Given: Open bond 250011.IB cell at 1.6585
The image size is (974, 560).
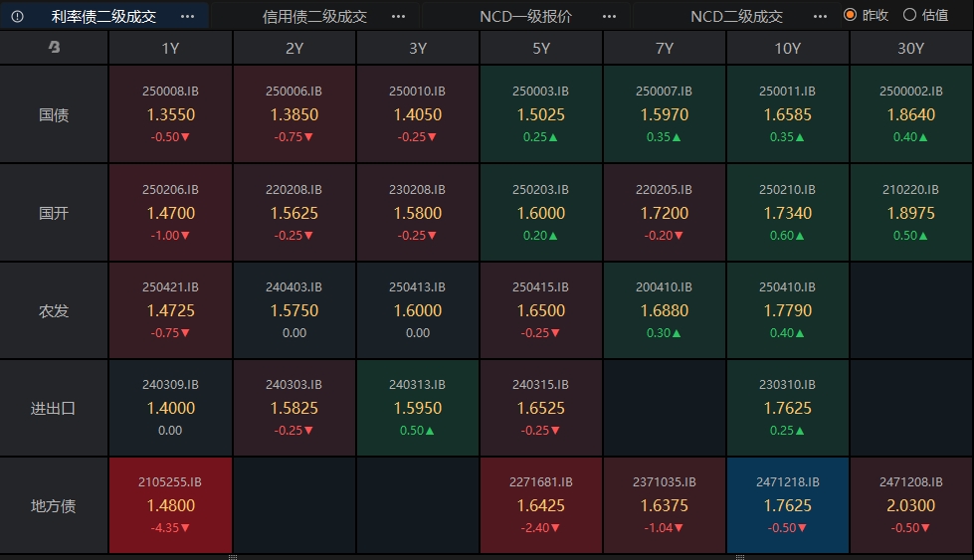Looking at the screenshot, I should (x=787, y=114).
